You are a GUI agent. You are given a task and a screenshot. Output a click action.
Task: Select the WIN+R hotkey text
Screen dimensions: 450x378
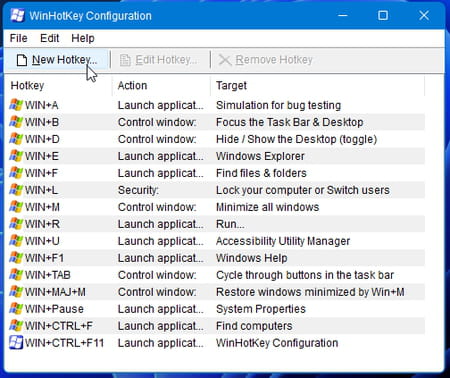42,224
